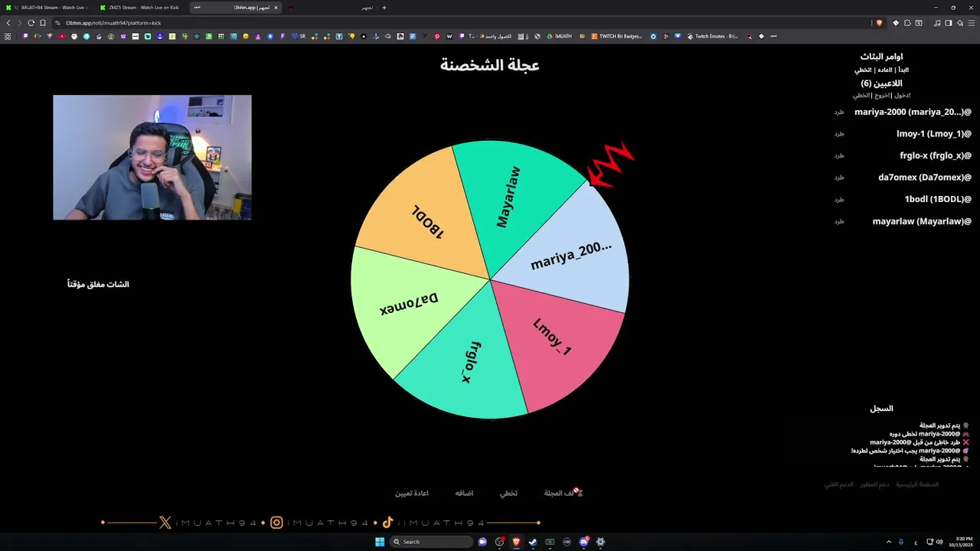Click the site settings icon in address bar
The height and width of the screenshot is (551, 980).
[58, 23]
